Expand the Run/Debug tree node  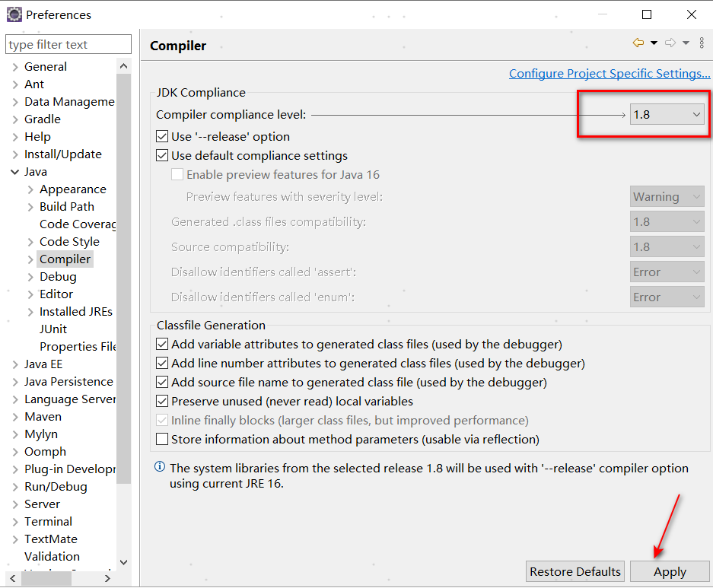coord(15,487)
